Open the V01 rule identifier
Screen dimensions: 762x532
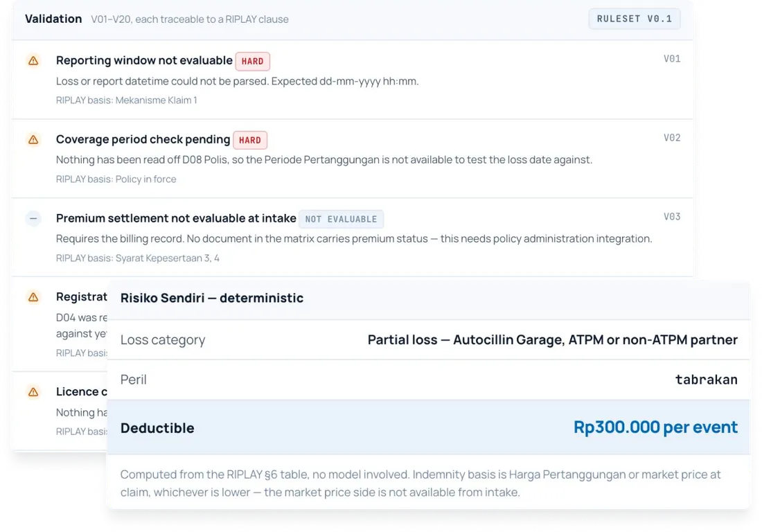672,59
